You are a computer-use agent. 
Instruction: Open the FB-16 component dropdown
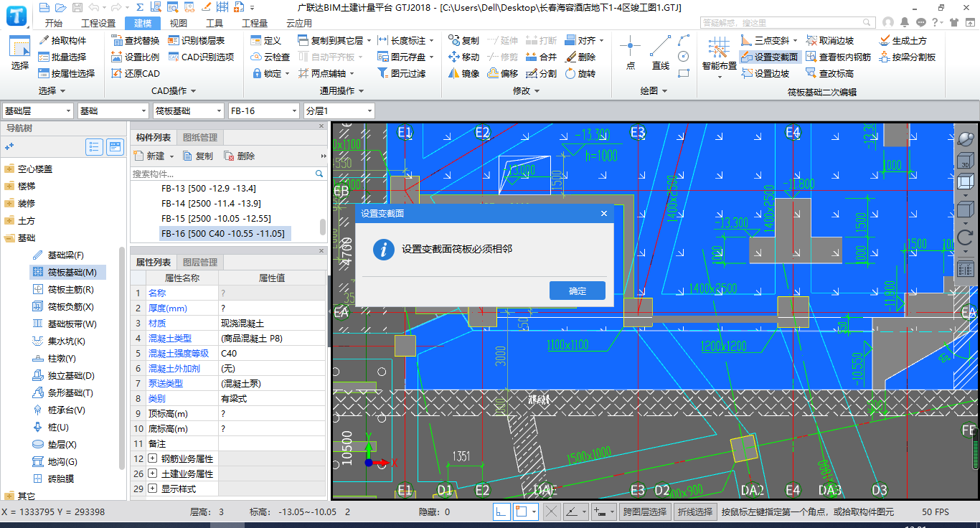point(263,110)
